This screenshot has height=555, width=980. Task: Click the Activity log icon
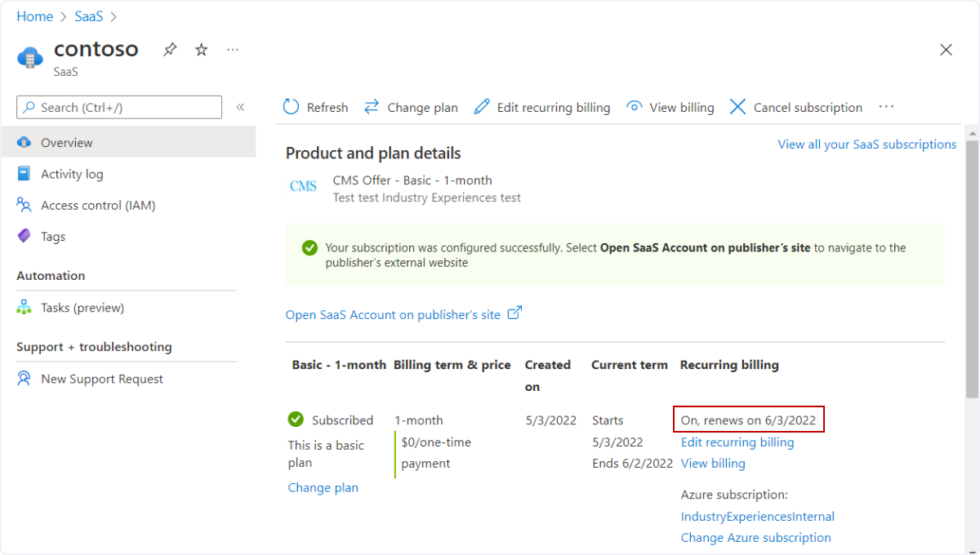tap(24, 174)
